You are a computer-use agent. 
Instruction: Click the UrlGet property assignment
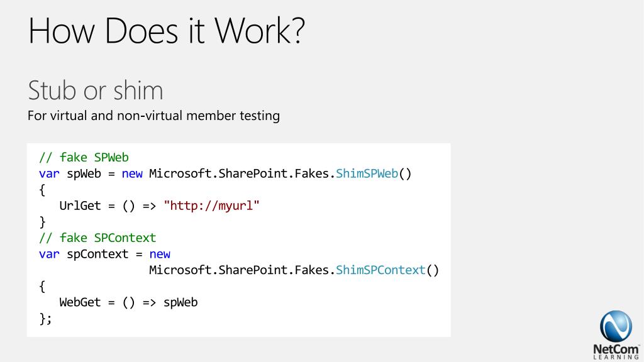[x=159, y=206]
